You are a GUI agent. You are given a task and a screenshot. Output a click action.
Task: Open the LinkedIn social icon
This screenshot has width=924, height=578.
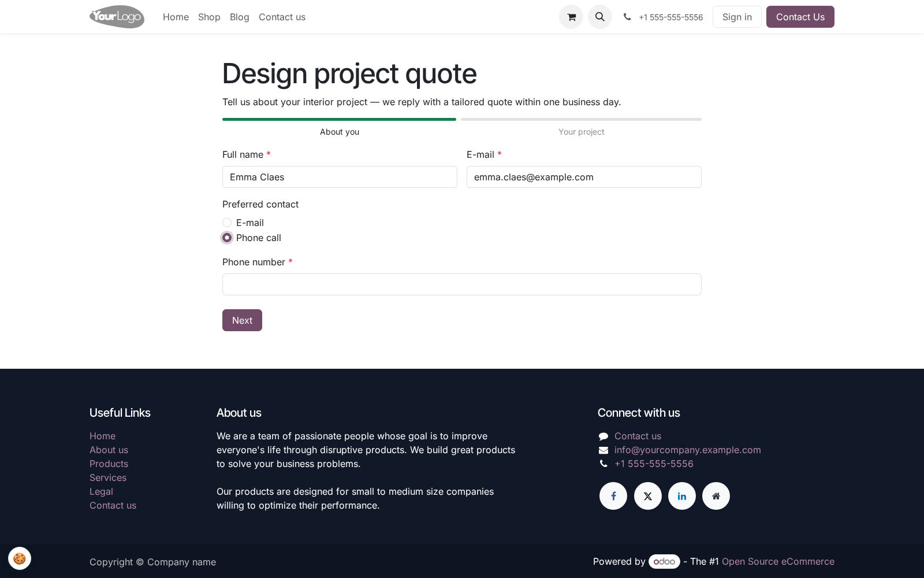(x=682, y=496)
